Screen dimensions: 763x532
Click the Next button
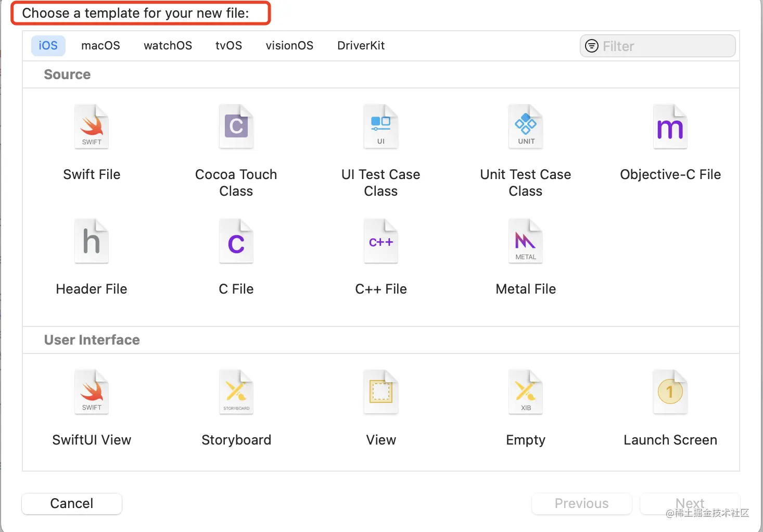coord(690,504)
